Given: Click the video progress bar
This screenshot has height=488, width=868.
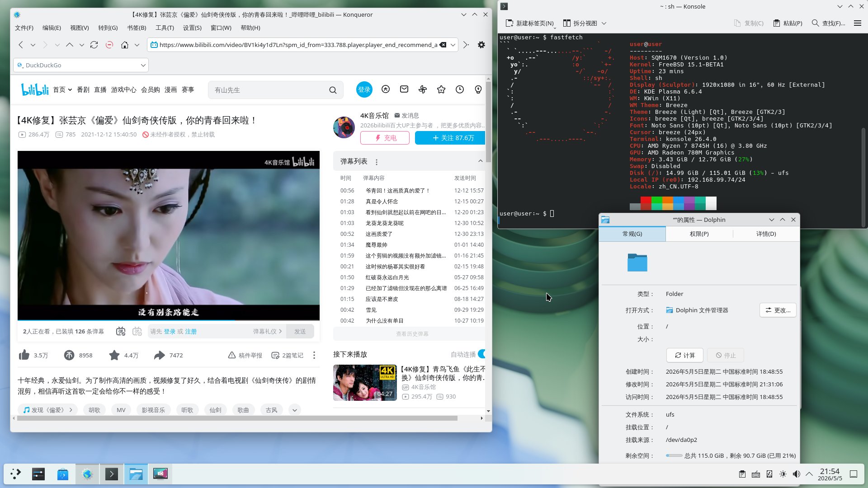Looking at the screenshot, I should (x=168, y=320).
